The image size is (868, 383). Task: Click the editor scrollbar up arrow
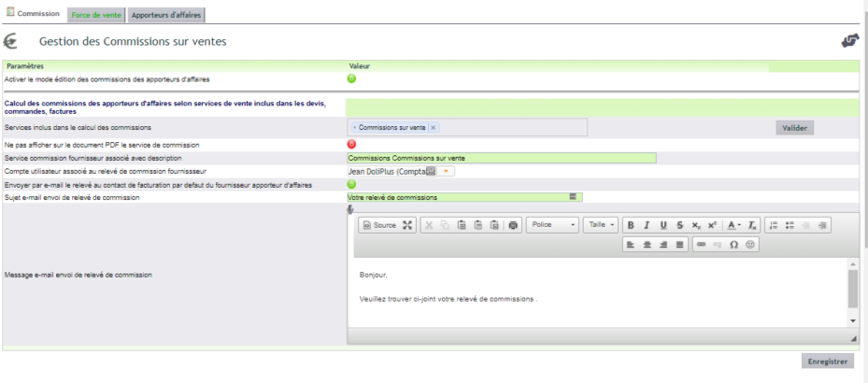(x=853, y=264)
